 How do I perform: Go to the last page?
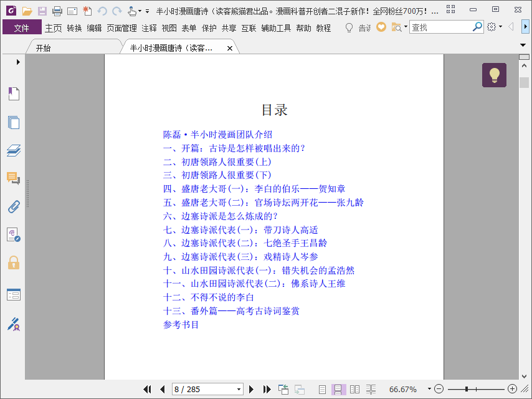tap(267, 389)
